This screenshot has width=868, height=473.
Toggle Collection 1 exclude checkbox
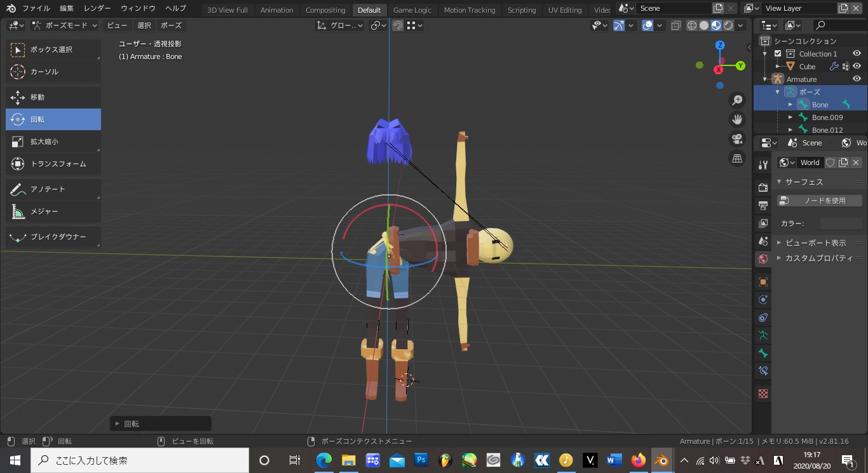point(778,54)
